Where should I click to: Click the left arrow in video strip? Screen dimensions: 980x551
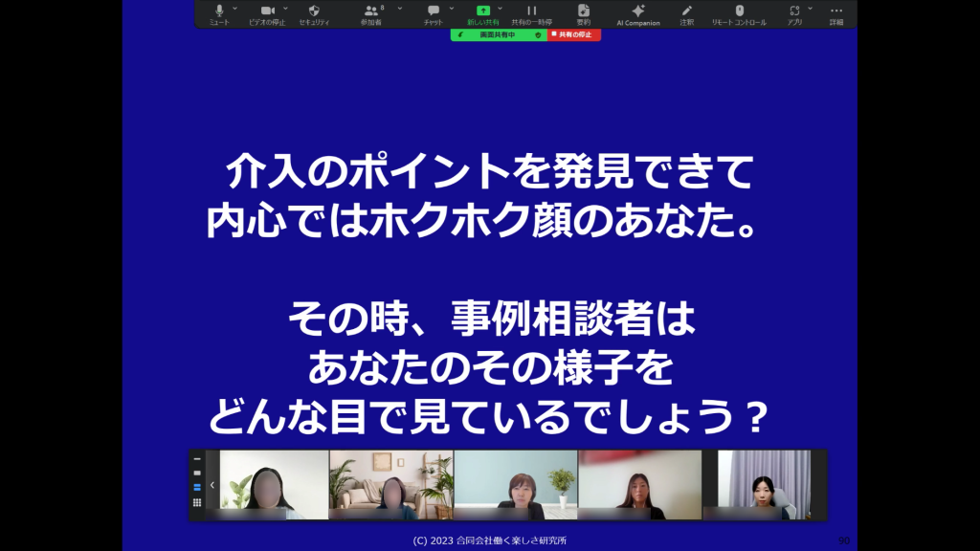tap(212, 485)
